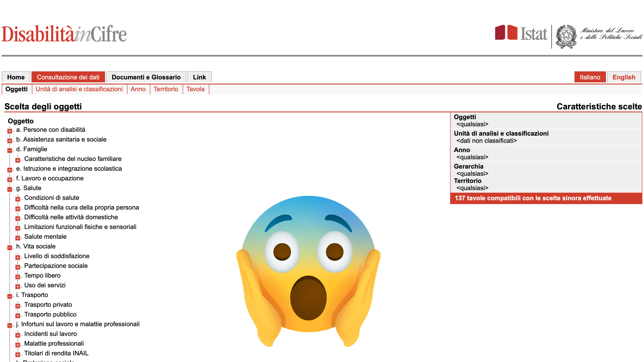Select Partecipazione sociale tree item
Viewport: 644px width, 362px height.
pos(56,266)
